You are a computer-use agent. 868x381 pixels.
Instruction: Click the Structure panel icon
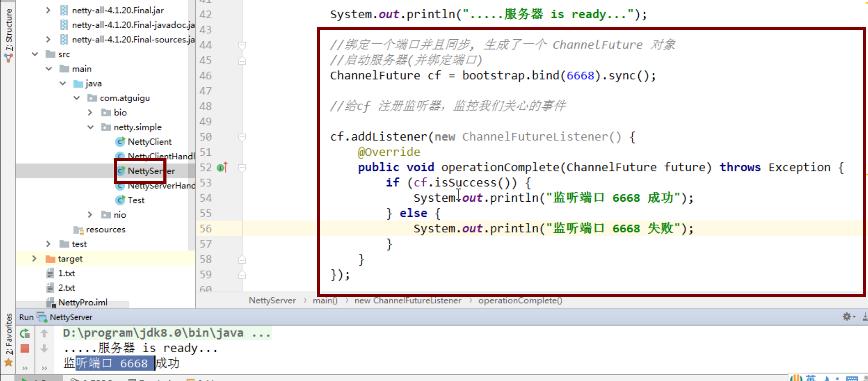[8, 58]
